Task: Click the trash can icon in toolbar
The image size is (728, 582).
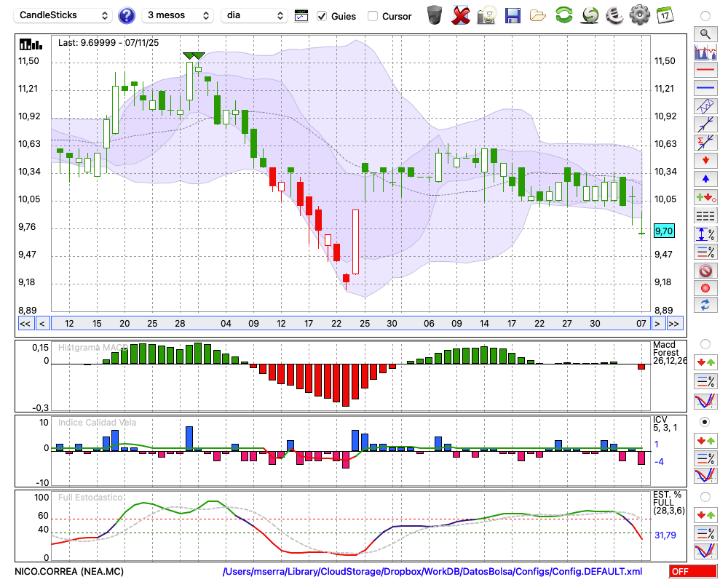Action: (435, 15)
